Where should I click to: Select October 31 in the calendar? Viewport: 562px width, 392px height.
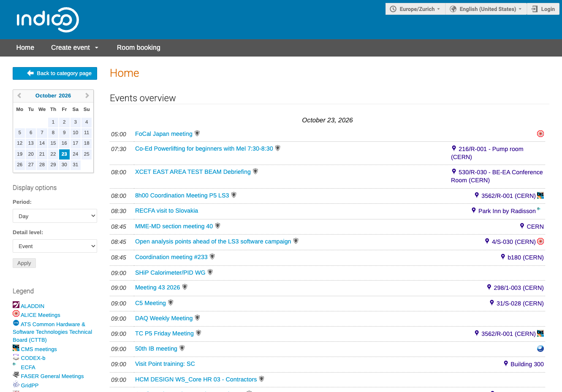coord(76,165)
